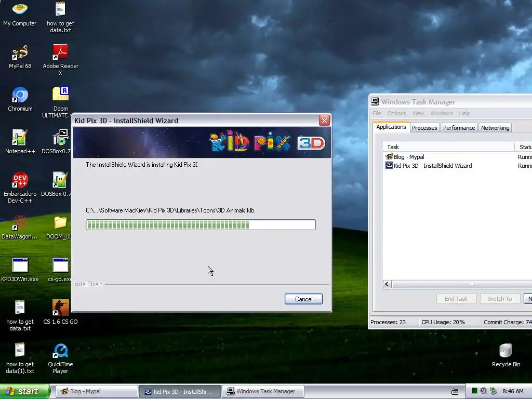The image size is (532, 399).
Task: Click the horizontal scrollbar thumb in Task Manager
Action: (x=472, y=284)
